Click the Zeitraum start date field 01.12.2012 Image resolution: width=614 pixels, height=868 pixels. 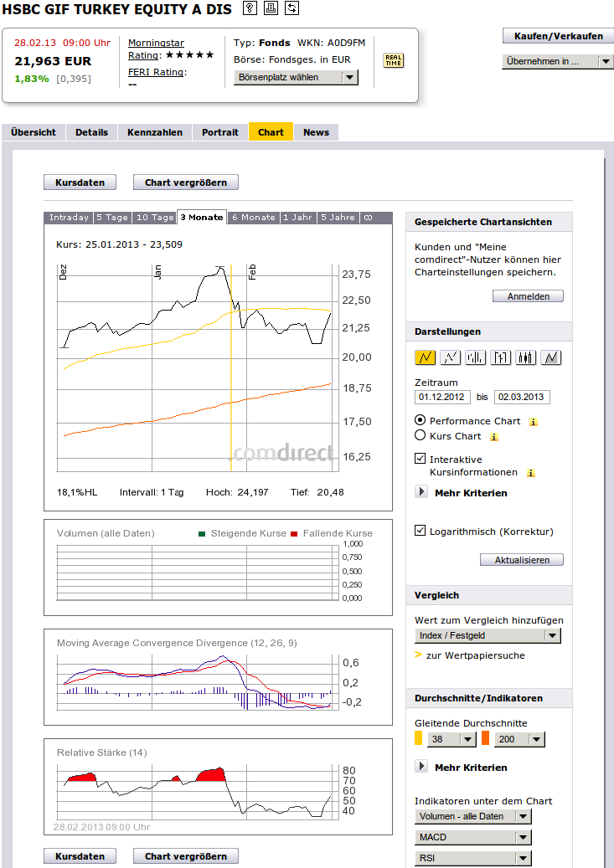[442, 397]
